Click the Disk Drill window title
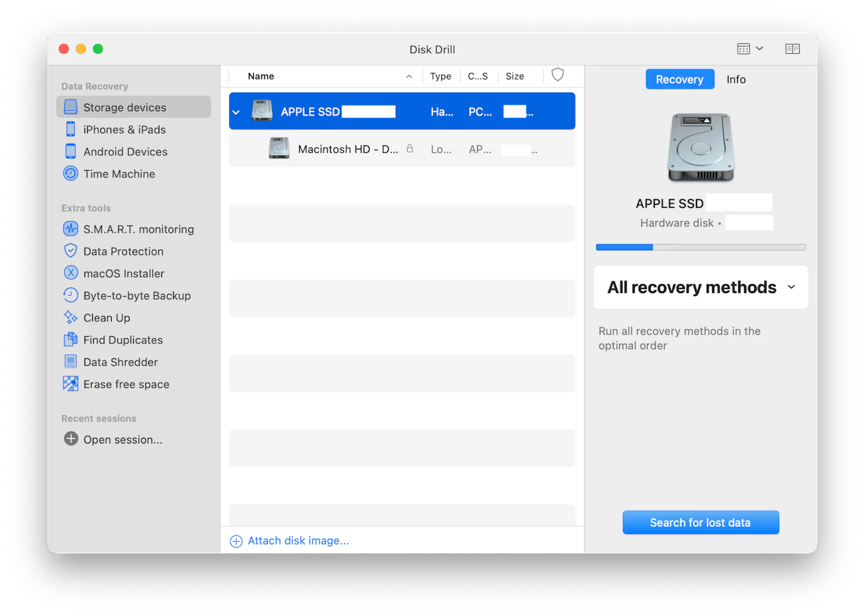 pos(432,49)
